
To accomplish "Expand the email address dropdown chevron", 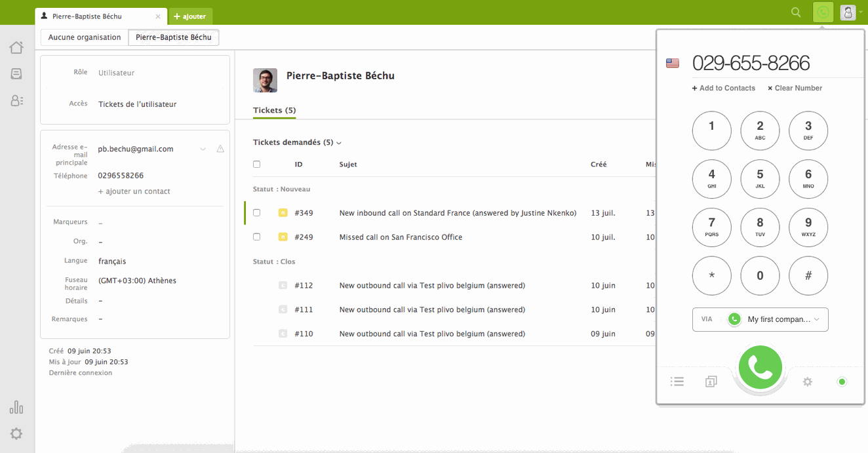I will (203, 149).
